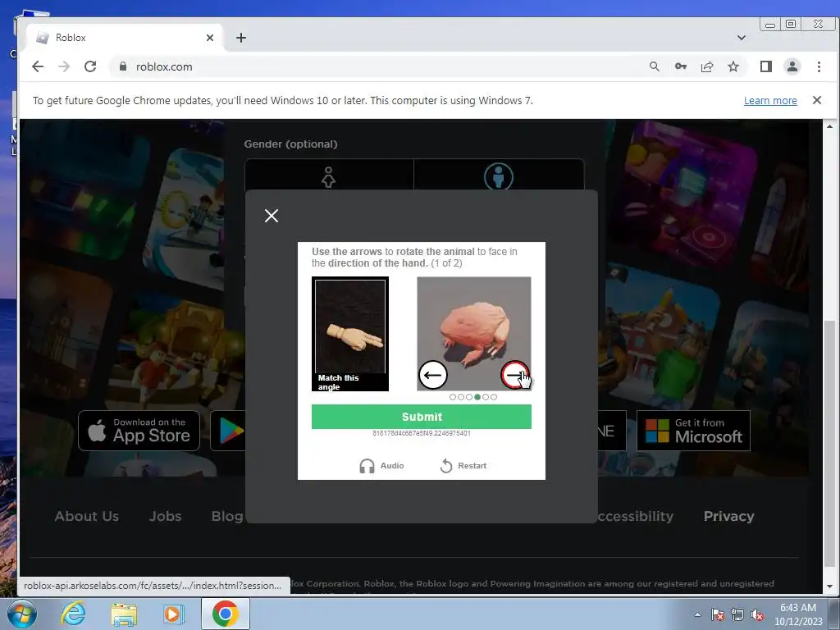The height and width of the screenshot is (630, 840).
Task: Select the fourth filled rotation dot
Action: [477, 397]
